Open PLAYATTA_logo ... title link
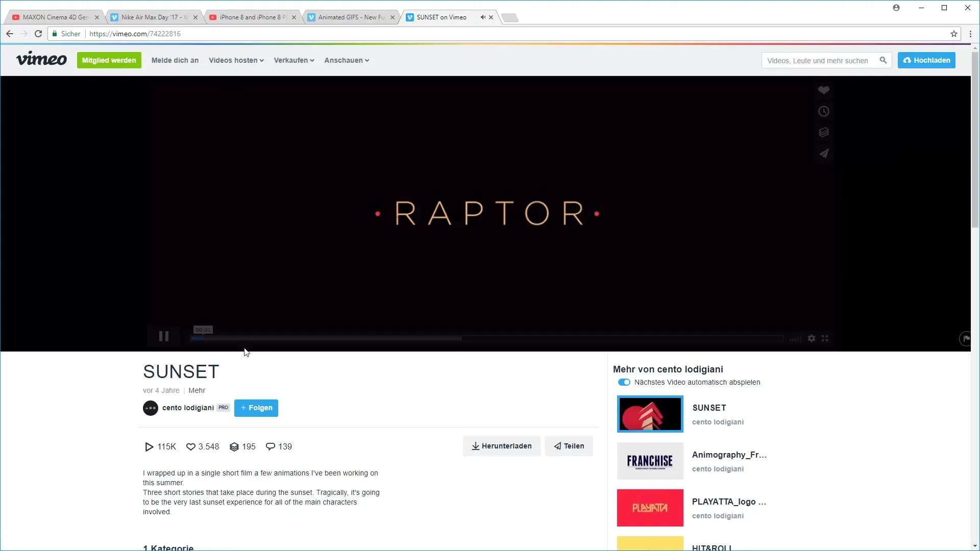The height and width of the screenshot is (551, 980). click(x=729, y=502)
